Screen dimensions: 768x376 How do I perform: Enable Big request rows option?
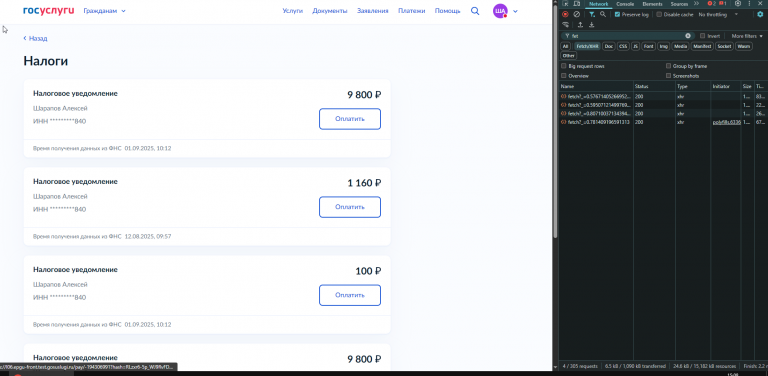coord(564,66)
